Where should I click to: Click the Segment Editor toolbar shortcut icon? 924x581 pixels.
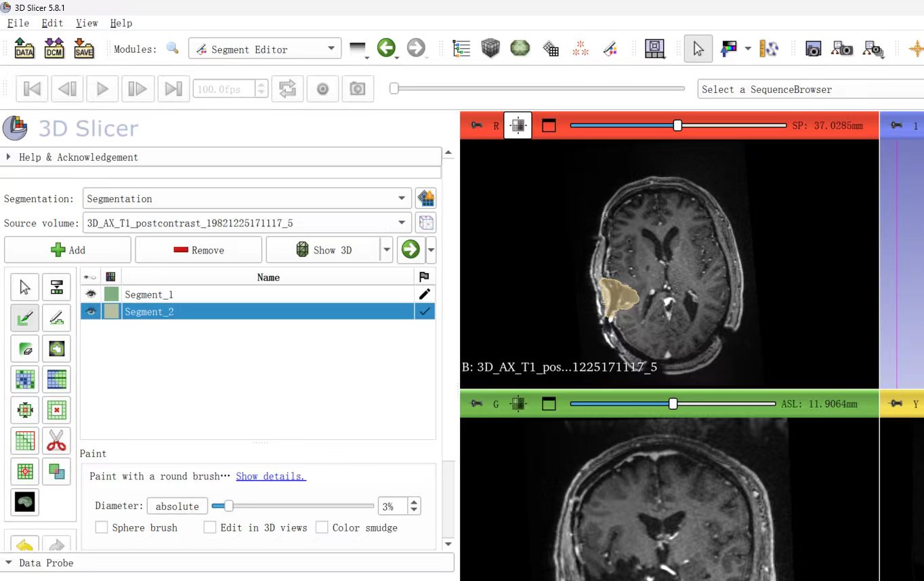pos(610,49)
